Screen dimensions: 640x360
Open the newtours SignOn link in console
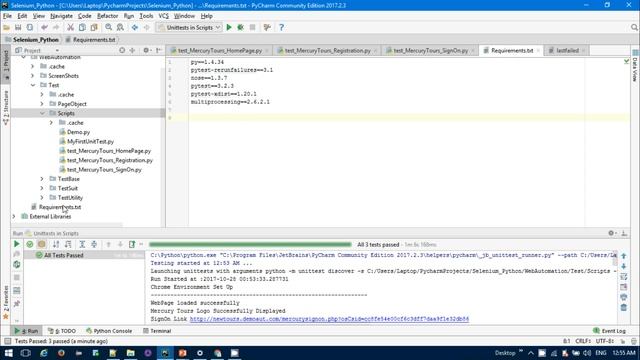pyautogui.click(x=329, y=319)
